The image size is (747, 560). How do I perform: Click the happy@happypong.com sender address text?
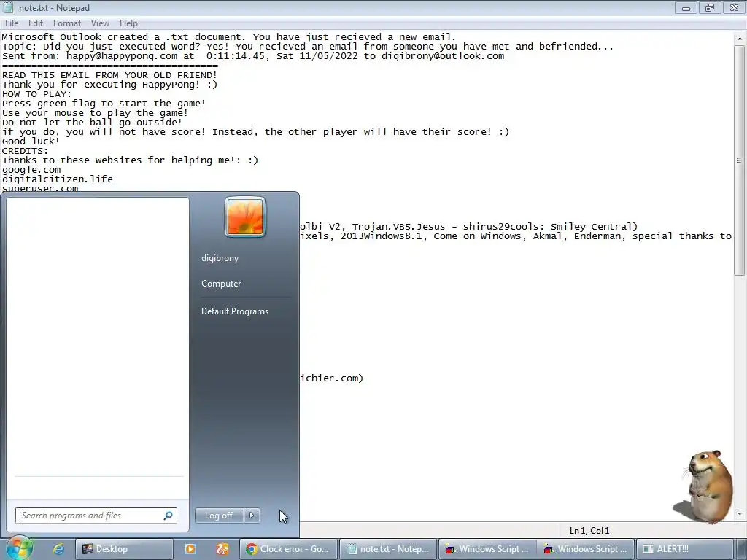tap(122, 55)
